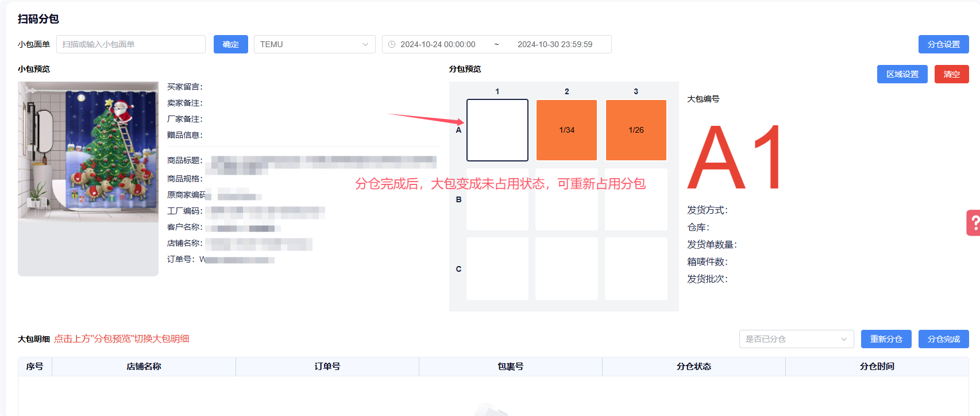Screen dimensions: 980x416
Task: Click the 确定 button
Action: (230, 44)
